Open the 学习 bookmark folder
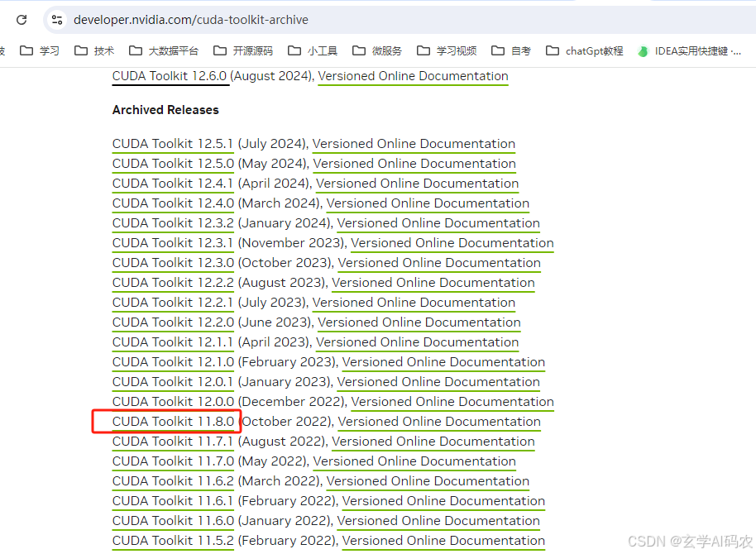Image resolution: width=756 pixels, height=554 pixels. pyautogui.click(x=40, y=50)
